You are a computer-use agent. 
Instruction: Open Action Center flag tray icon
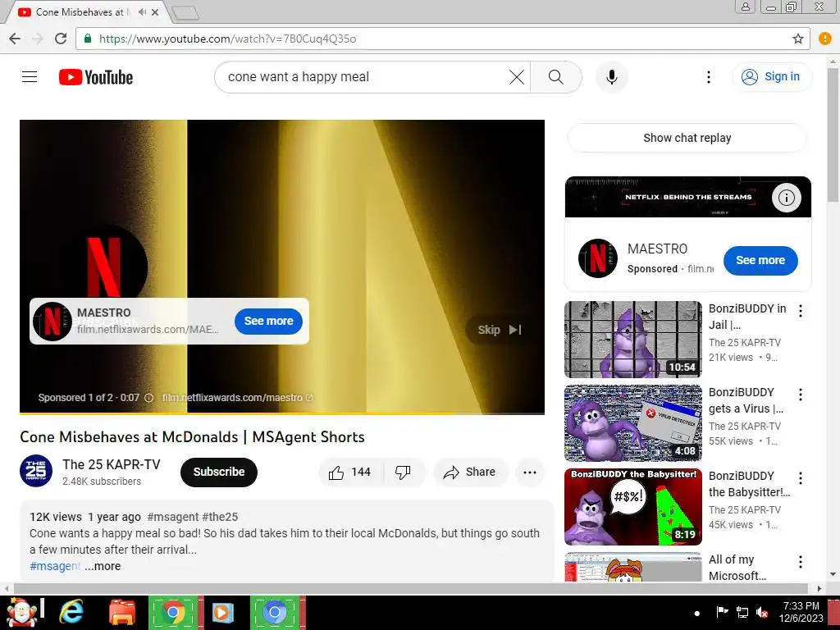(x=722, y=612)
